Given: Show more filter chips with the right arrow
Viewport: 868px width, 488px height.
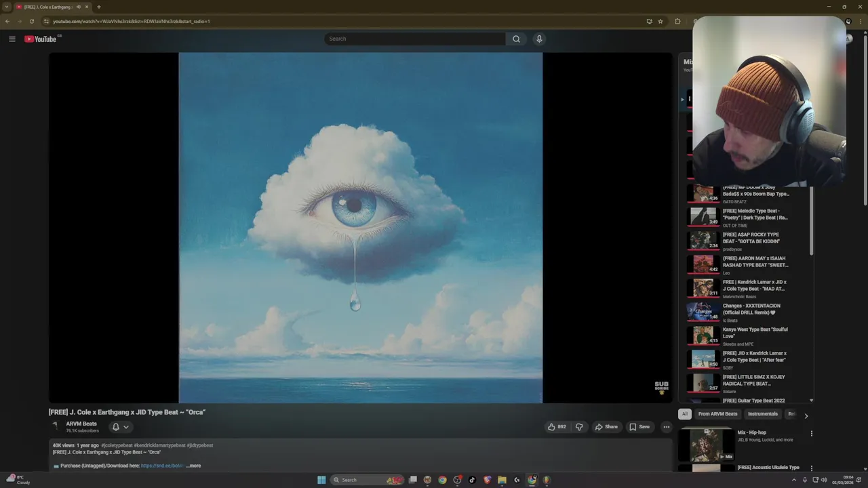Looking at the screenshot, I should 806,415.
